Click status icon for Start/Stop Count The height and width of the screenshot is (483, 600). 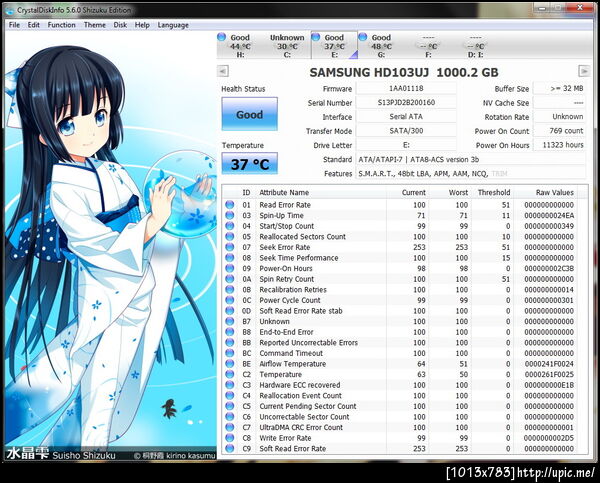(x=230, y=226)
